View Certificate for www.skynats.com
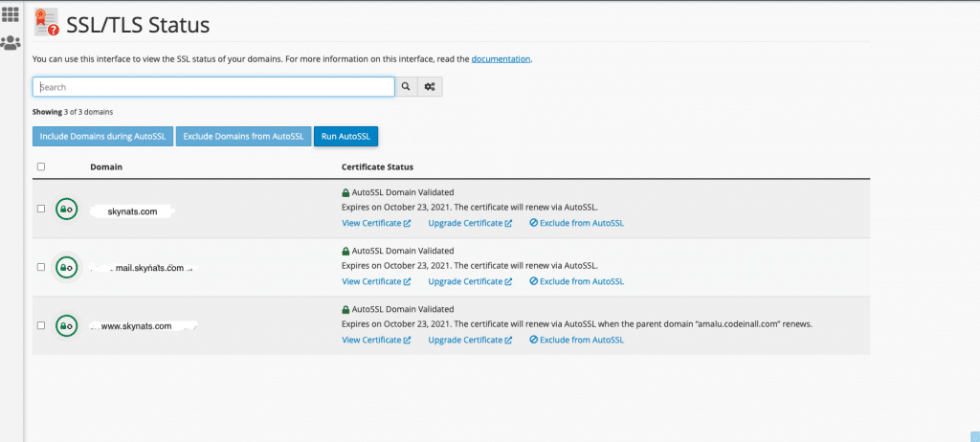Viewport: 980px width, 442px height. [x=376, y=340]
